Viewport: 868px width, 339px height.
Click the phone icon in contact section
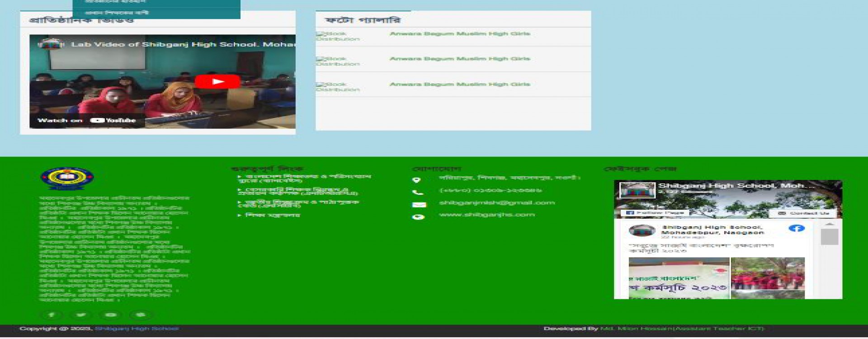click(x=417, y=192)
